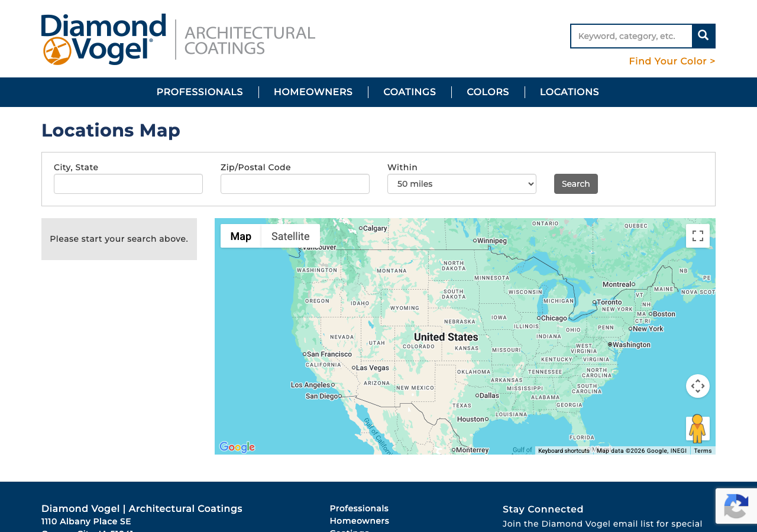
Task: Switch to standard Map view
Action: (x=241, y=236)
